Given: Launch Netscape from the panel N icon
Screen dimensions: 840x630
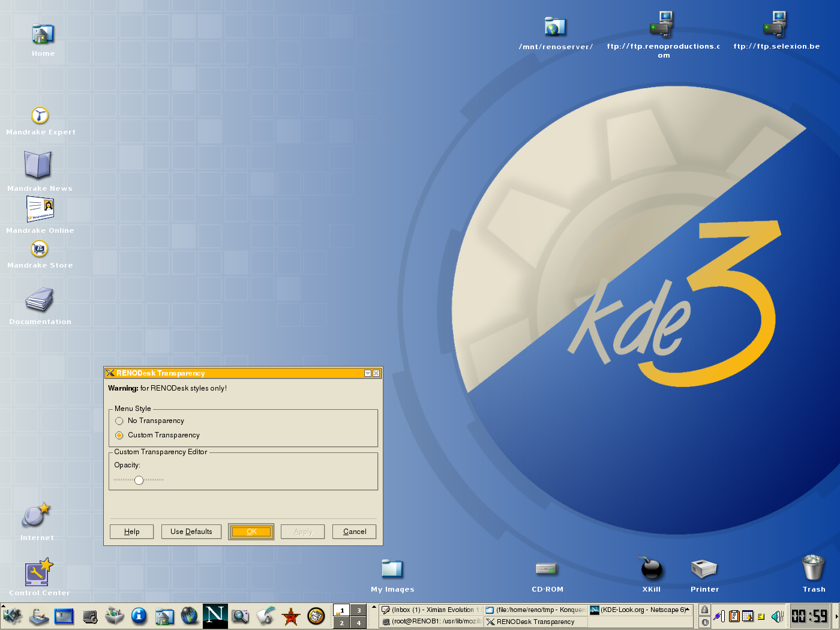Looking at the screenshot, I should (215, 616).
